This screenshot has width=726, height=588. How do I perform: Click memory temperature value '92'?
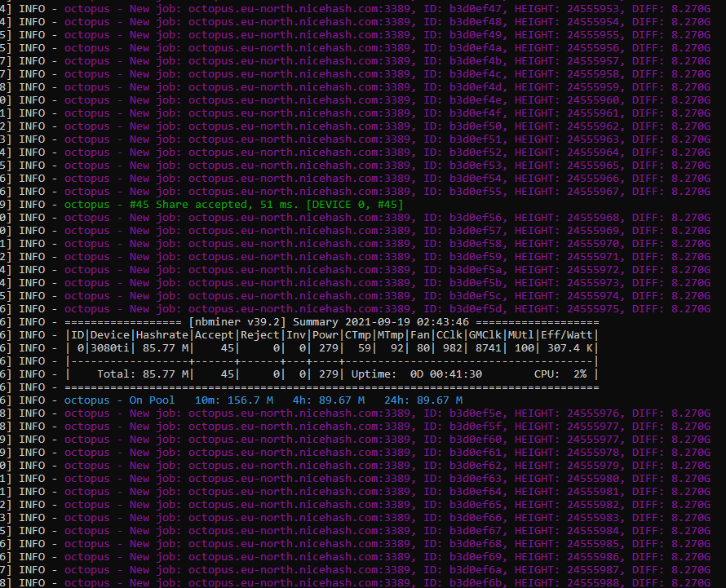click(x=396, y=348)
